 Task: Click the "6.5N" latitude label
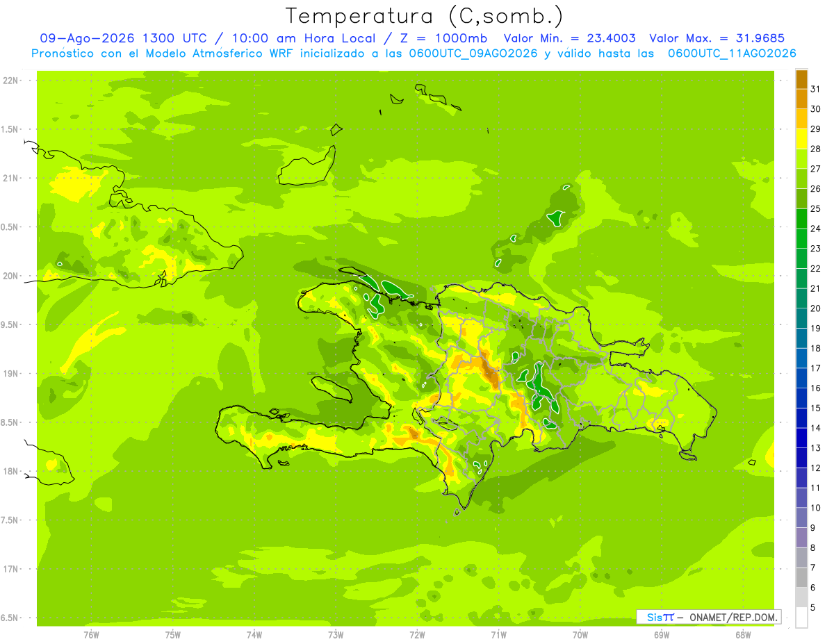point(10,618)
